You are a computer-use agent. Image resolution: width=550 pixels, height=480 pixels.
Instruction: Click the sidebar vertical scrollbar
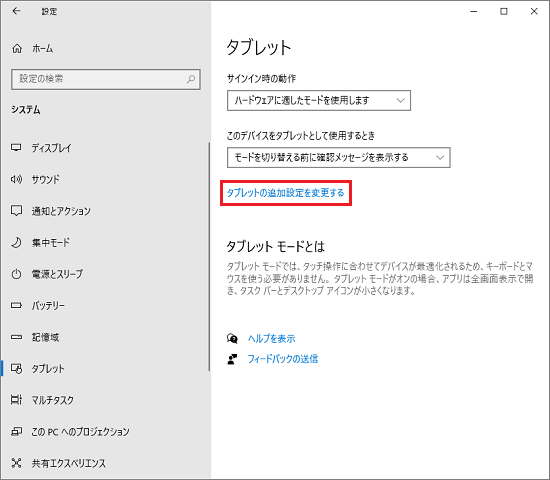209,256
